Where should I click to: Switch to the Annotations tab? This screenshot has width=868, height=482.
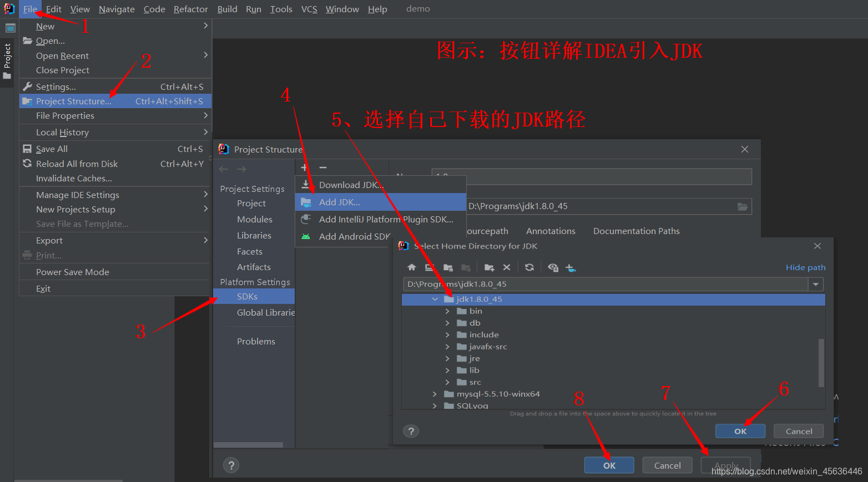click(551, 231)
